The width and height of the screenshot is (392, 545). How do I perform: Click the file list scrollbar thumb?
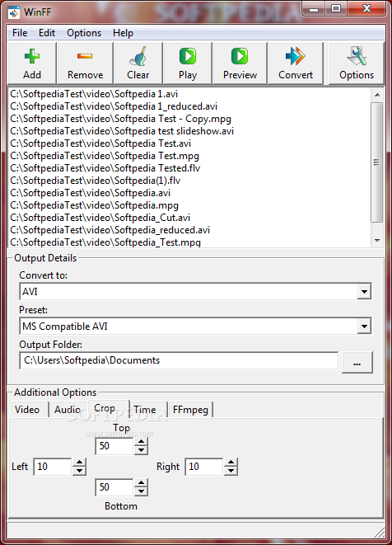pos(377,162)
